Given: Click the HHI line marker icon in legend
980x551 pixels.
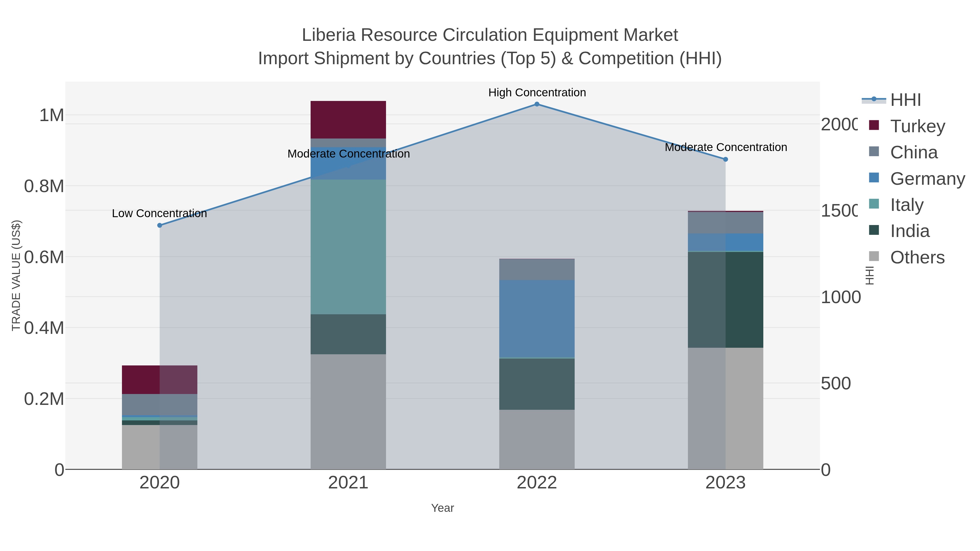Looking at the screenshot, I should (x=874, y=99).
